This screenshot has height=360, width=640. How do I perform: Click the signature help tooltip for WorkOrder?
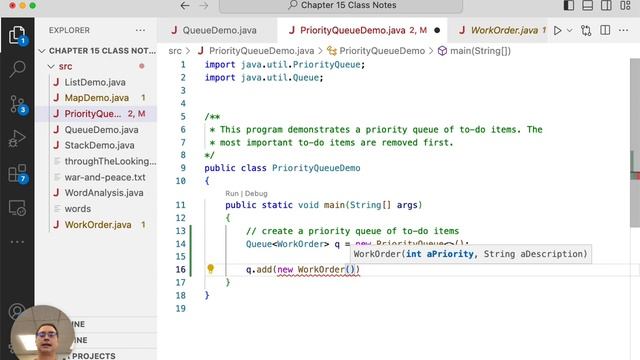tap(471, 254)
